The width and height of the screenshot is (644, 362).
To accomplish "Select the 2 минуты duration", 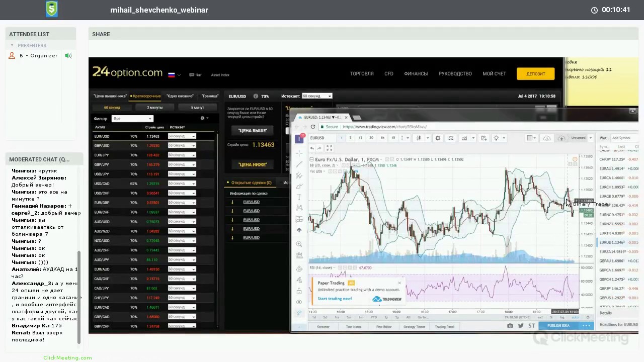I will (154, 108).
